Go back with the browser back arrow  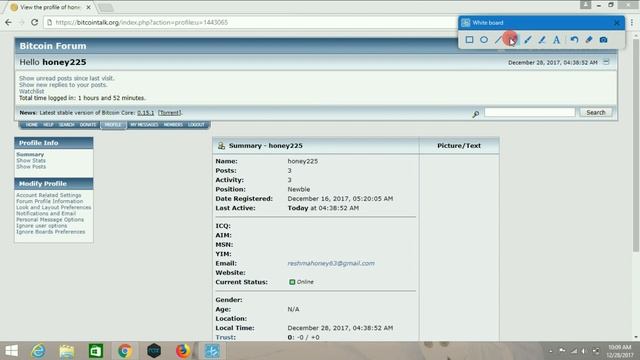tap(9, 22)
